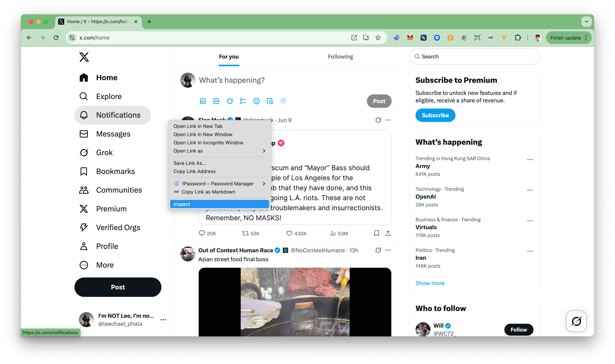This screenshot has height=364, width=615.
Task: Switch to the Following tab
Action: (x=340, y=57)
